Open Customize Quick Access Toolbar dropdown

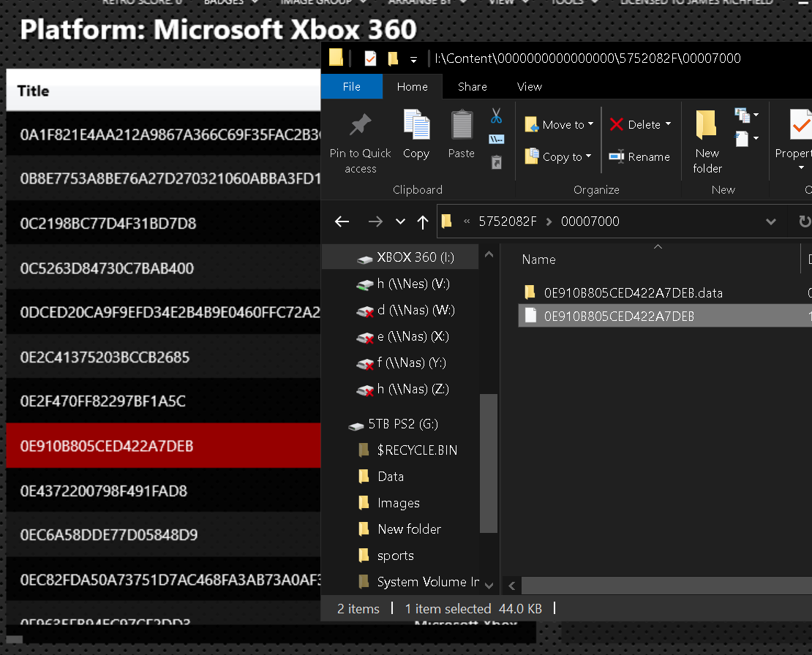pyautogui.click(x=413, y=60)
